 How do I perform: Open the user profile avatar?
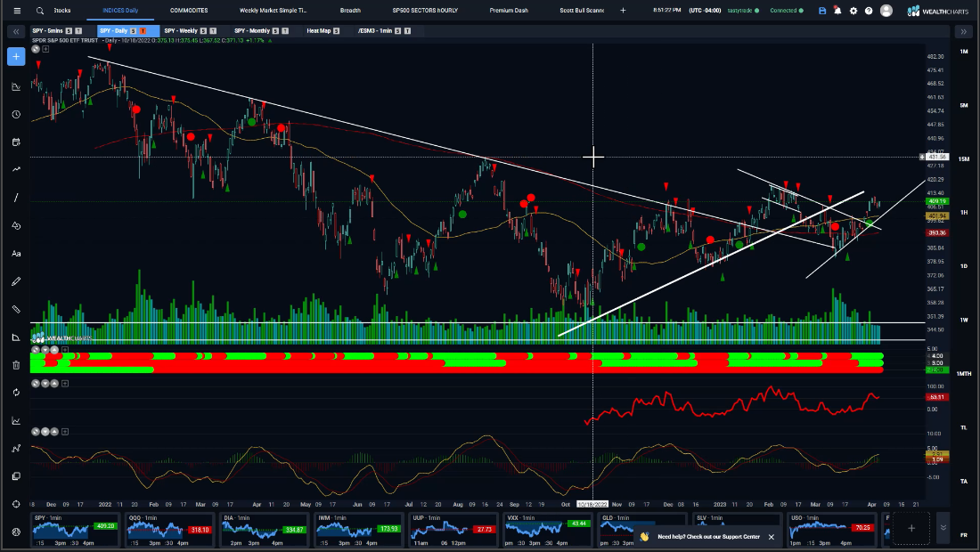[x=886, y=11]
